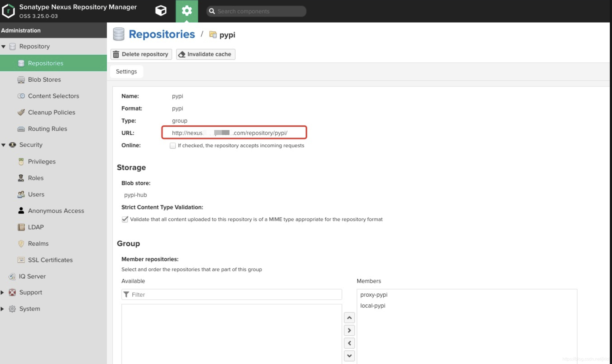Open the Settings tab
612x364 pixels.
pyautogui.click(x=126, y=71)
